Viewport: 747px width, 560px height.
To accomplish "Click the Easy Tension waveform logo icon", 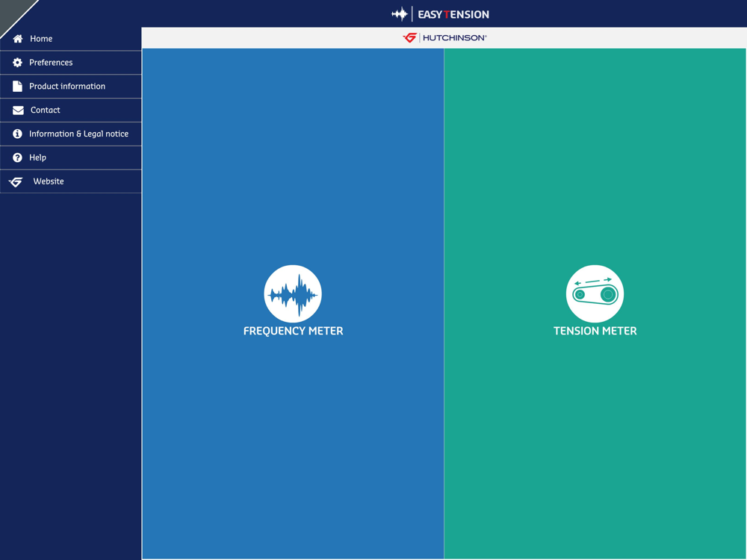I will (399, 14).
